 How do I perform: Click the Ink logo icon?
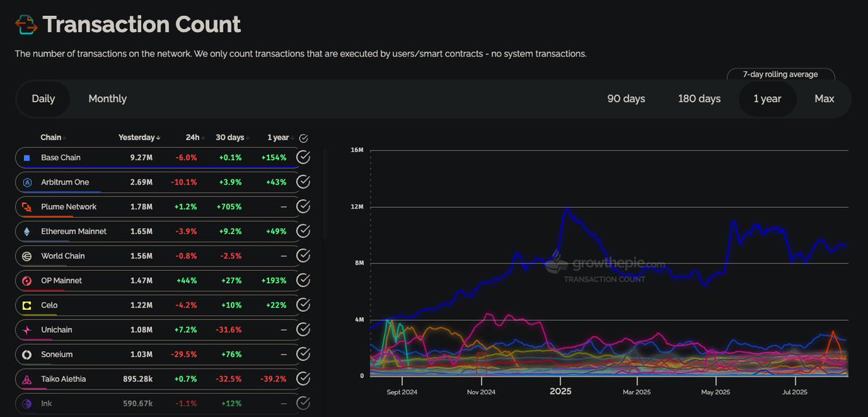click(x=27, y=404)
